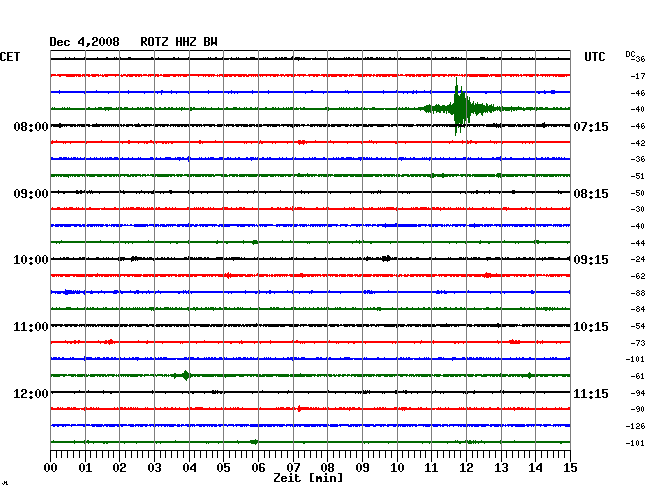Select DC offset value '-94'
650x494 pixels.
point(638,393)
